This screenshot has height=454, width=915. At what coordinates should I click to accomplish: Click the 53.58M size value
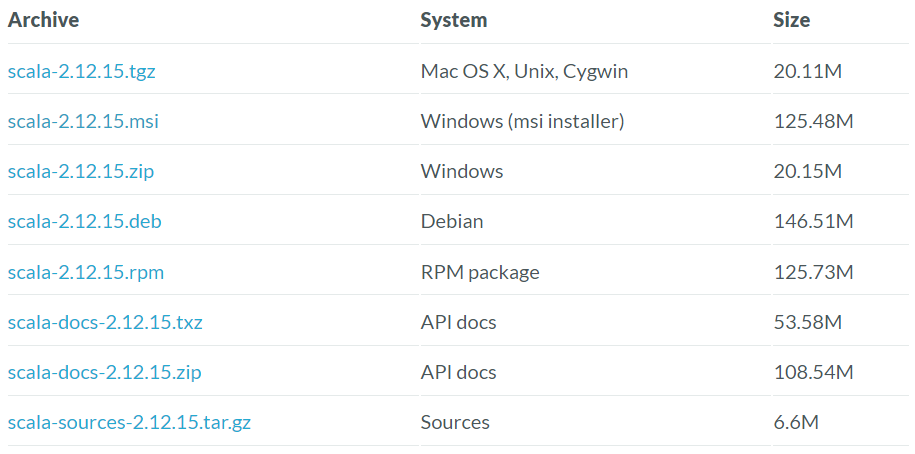coord(808,322)
